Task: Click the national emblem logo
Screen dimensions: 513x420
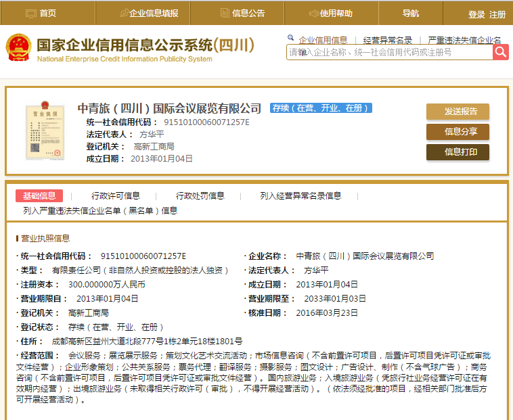Action: 19,47
